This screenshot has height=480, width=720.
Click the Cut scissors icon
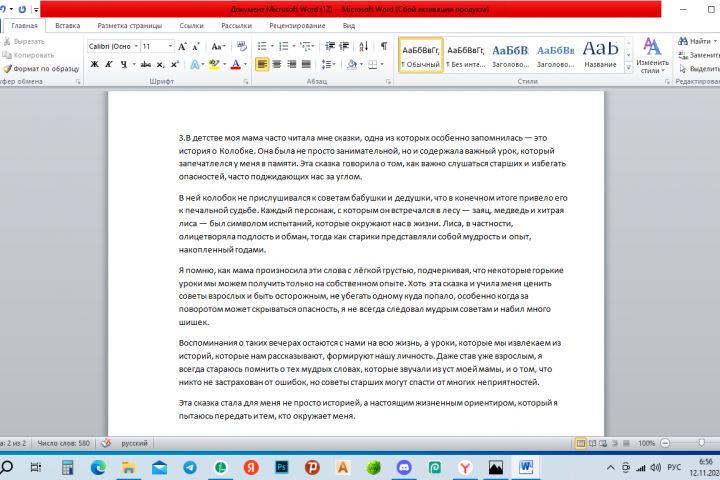coord(7,41)
